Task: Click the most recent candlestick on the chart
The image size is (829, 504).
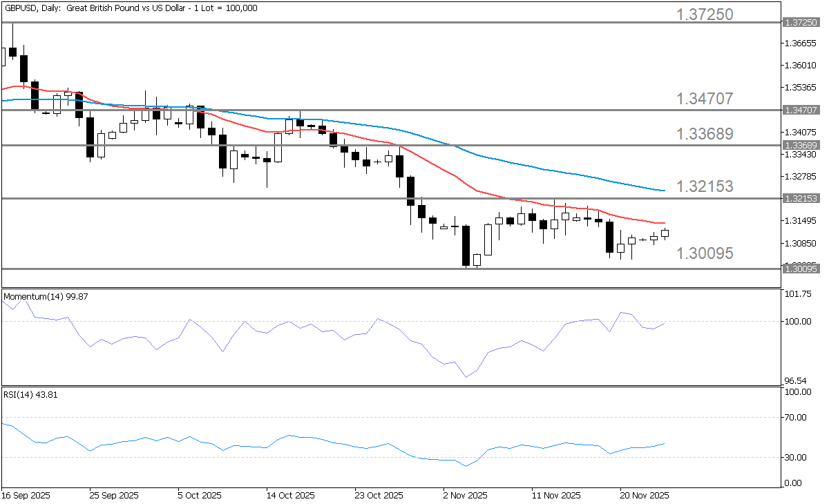Action: coord(665,233)
